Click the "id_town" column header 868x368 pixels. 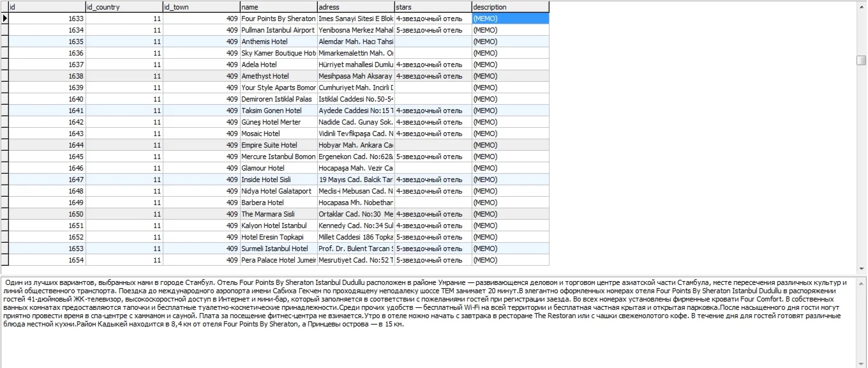click(202, 7)
